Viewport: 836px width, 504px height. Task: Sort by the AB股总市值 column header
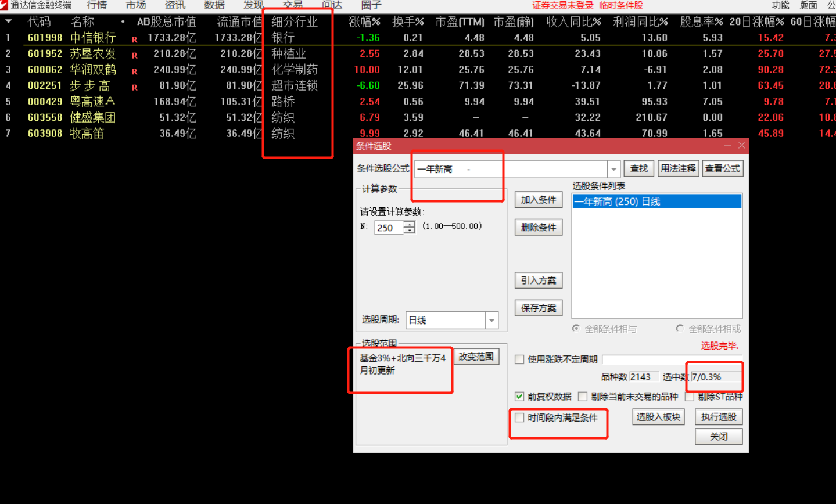(167, 22)
